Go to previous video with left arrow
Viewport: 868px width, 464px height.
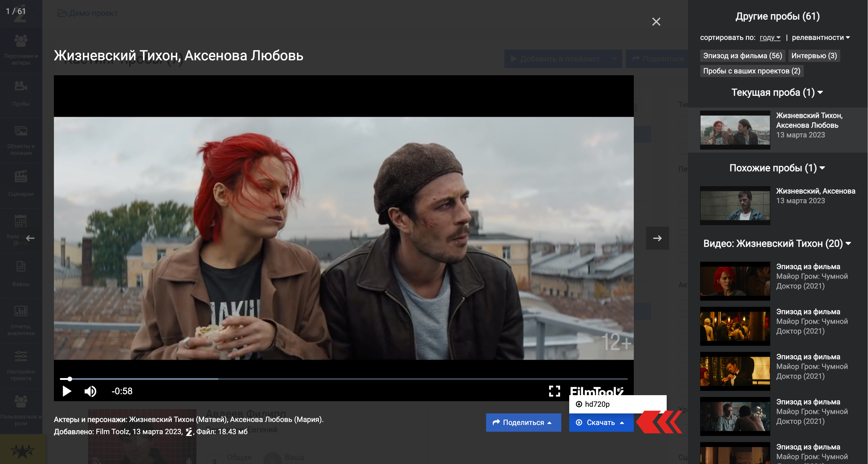click(30, 238)
